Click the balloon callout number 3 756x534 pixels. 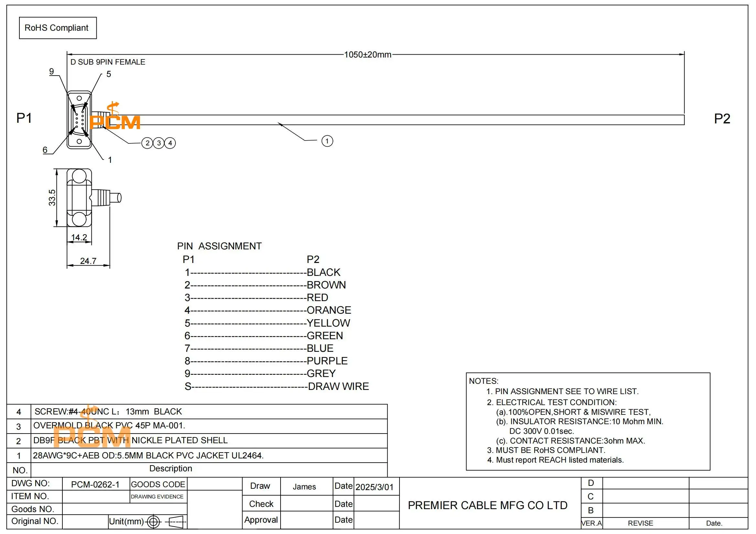[x=159, y=143]
